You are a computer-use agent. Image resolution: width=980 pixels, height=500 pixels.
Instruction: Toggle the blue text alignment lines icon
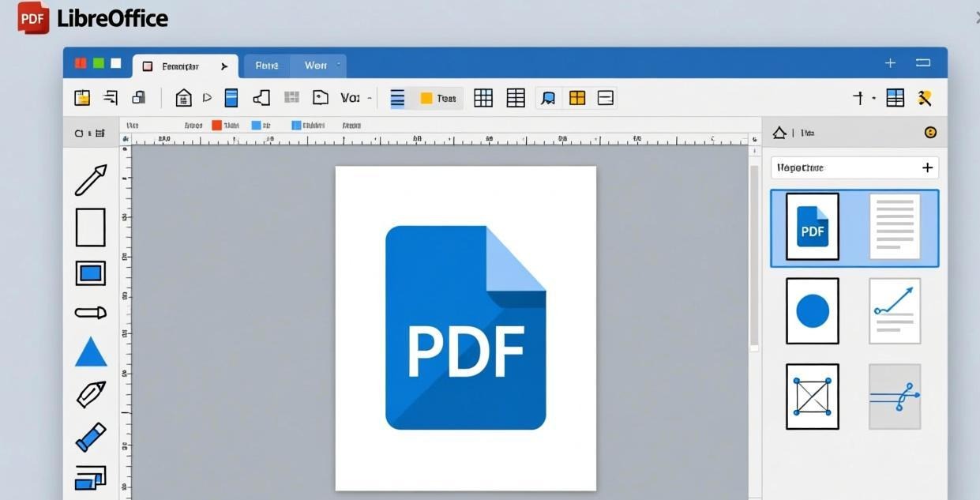(x=397, y=98)
